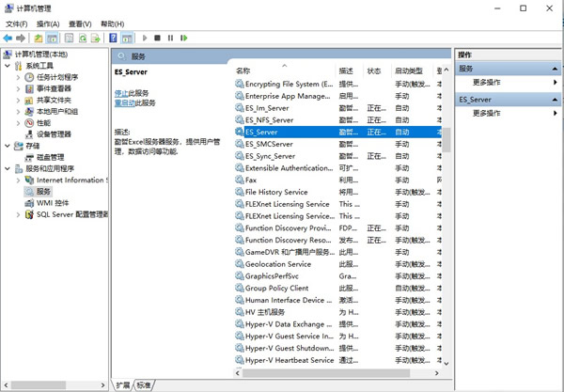Click the Refresh toolbar icon
This screenshot has width=564, height=392.
pyautogui.click(x=83, y=39)
